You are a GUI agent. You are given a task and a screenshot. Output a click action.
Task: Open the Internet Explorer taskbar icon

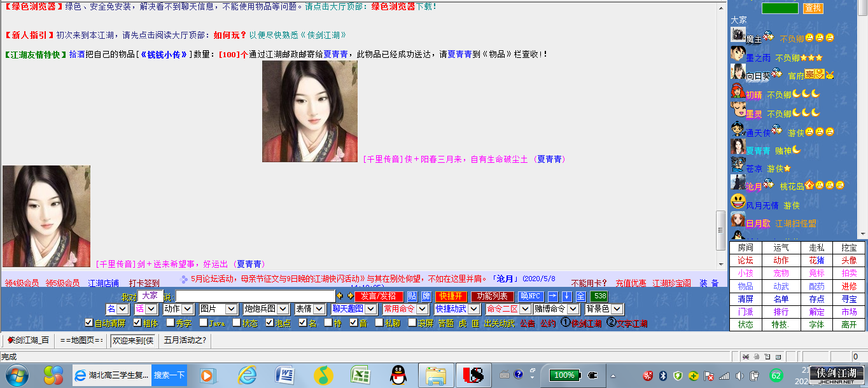[x=247, y=375]
